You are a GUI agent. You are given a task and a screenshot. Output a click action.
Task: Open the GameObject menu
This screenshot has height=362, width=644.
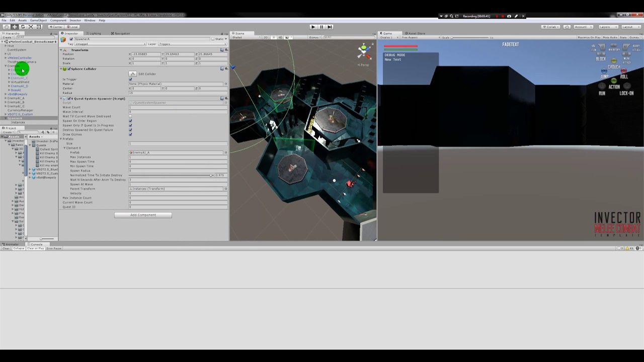pos(38,21)
